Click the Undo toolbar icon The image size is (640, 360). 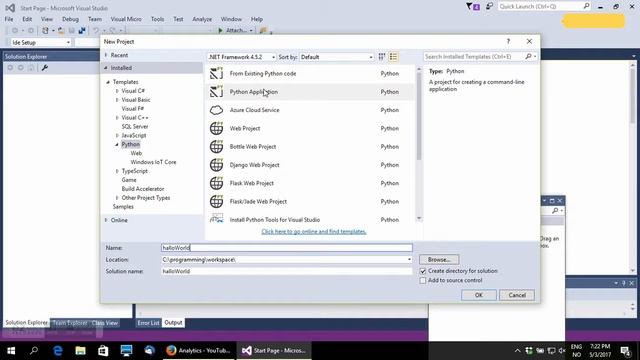pos(96,30)
